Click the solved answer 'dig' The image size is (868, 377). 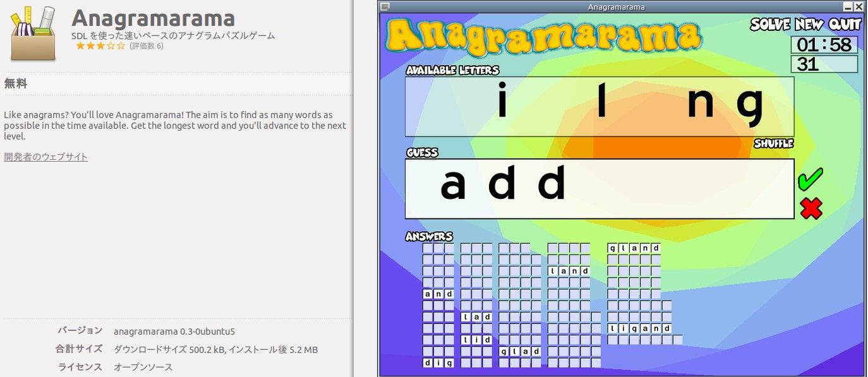(438, 362)
